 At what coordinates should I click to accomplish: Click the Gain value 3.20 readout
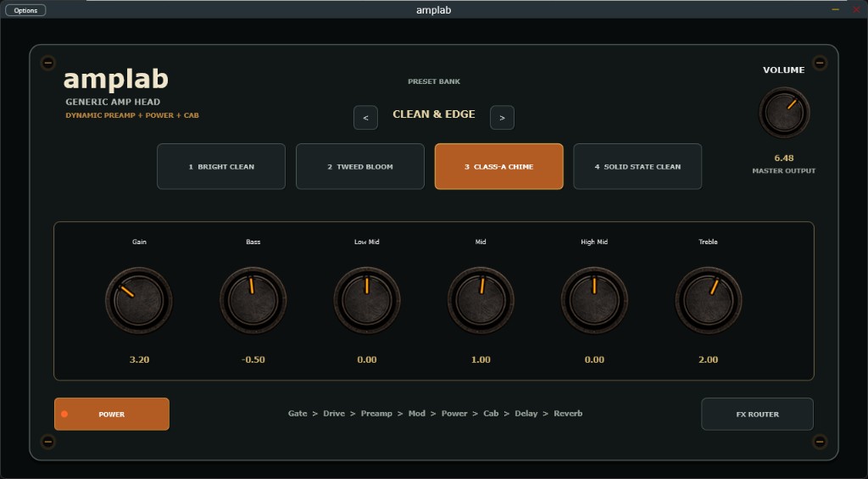tap(140, 360)
